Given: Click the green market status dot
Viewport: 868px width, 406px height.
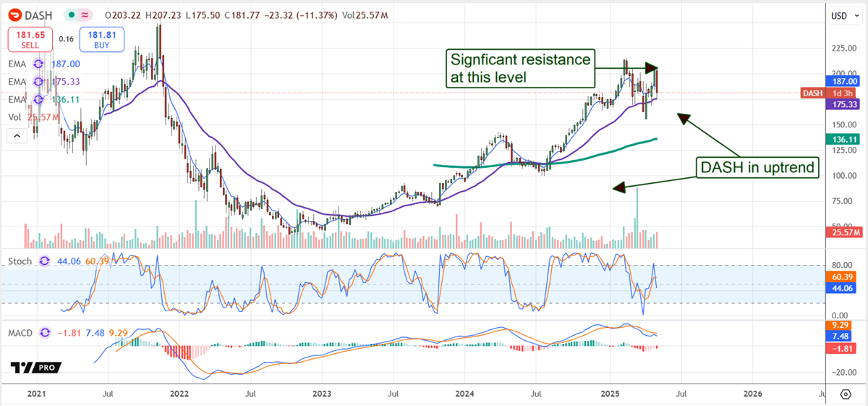Looking at the screenshot, I should [x=72, y=14].
